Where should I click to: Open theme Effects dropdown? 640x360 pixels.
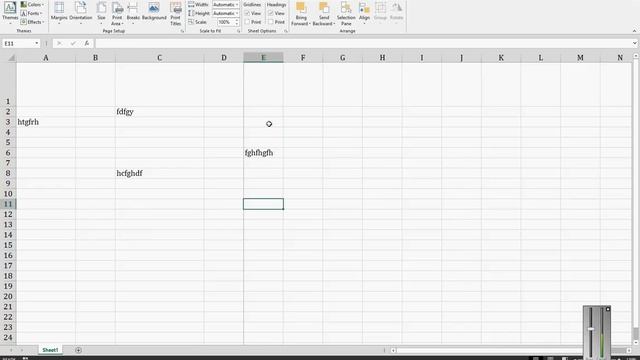[32, 22]
